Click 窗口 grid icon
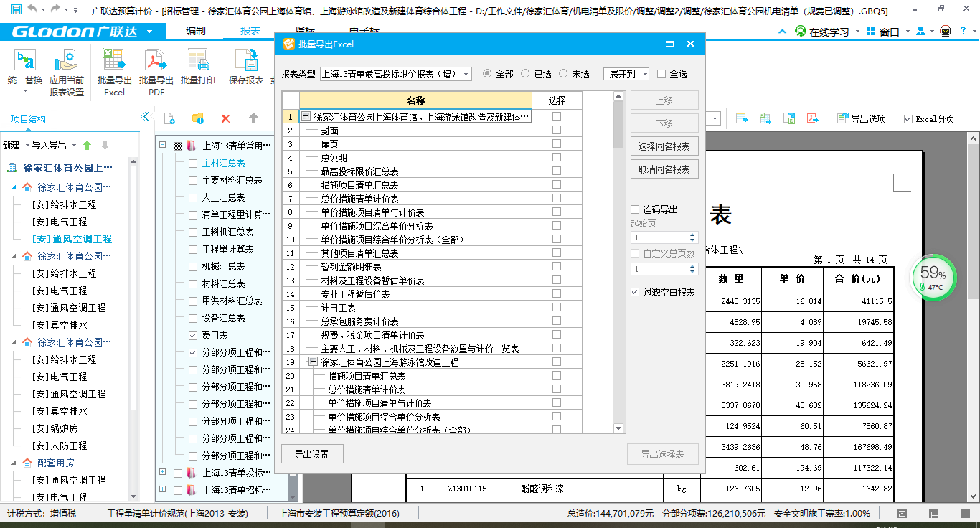980x528 pixels. point(871,32)
